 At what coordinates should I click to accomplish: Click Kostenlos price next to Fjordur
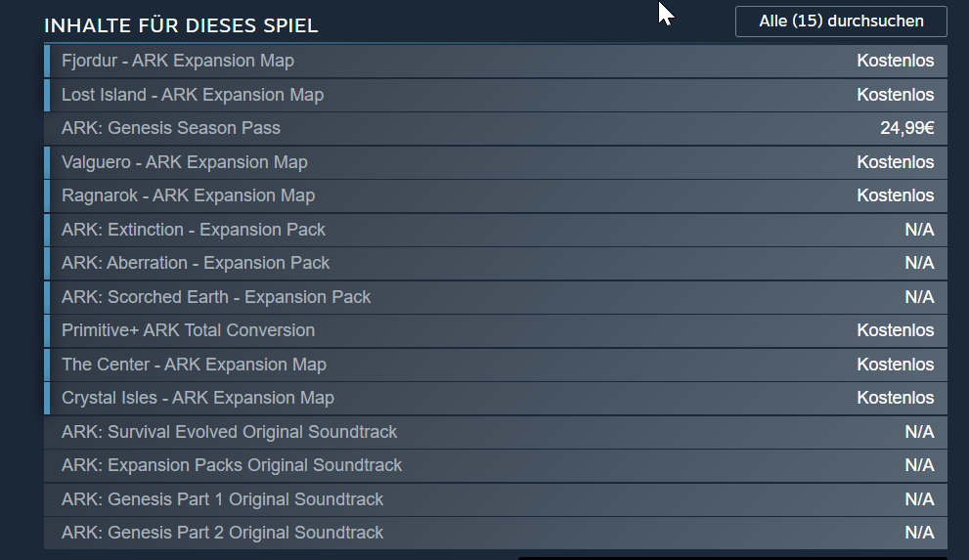[896, 62]
